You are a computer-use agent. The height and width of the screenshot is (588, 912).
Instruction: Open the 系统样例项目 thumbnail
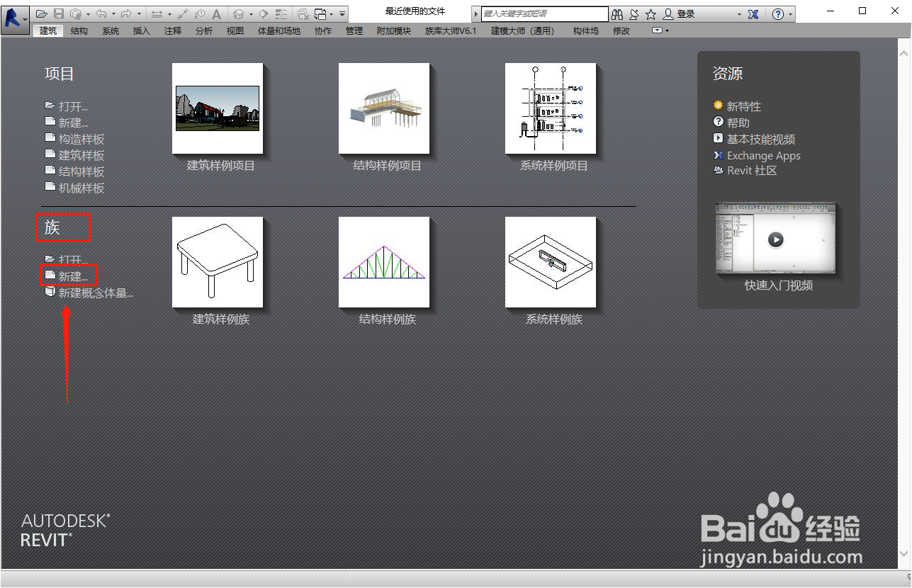[x=551, y=108]
